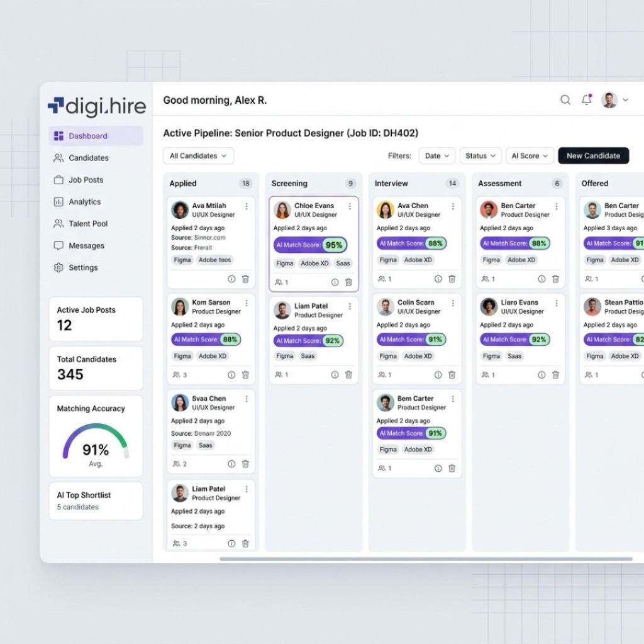Click the Screening column header

pyautogui.click(x=289, y=184)
